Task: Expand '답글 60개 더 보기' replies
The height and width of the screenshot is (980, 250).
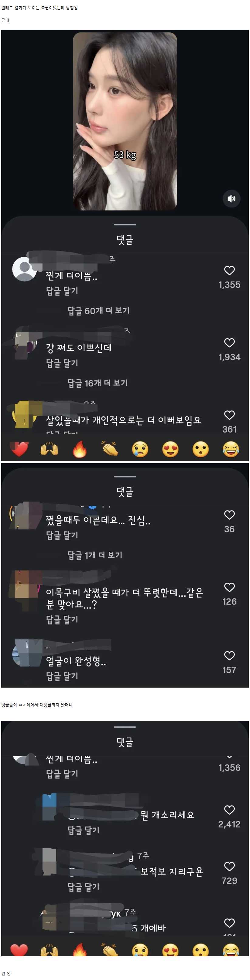Action: pos(98,310)
